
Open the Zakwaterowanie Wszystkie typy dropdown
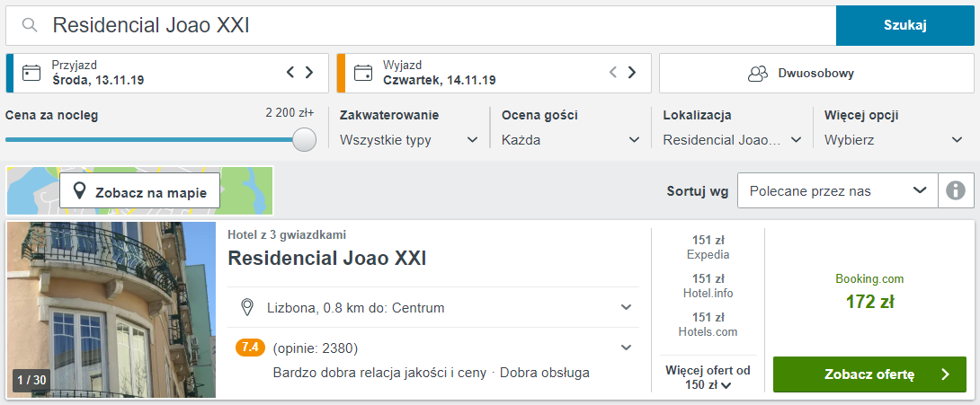pyautogui.click(x=409, y=140)
